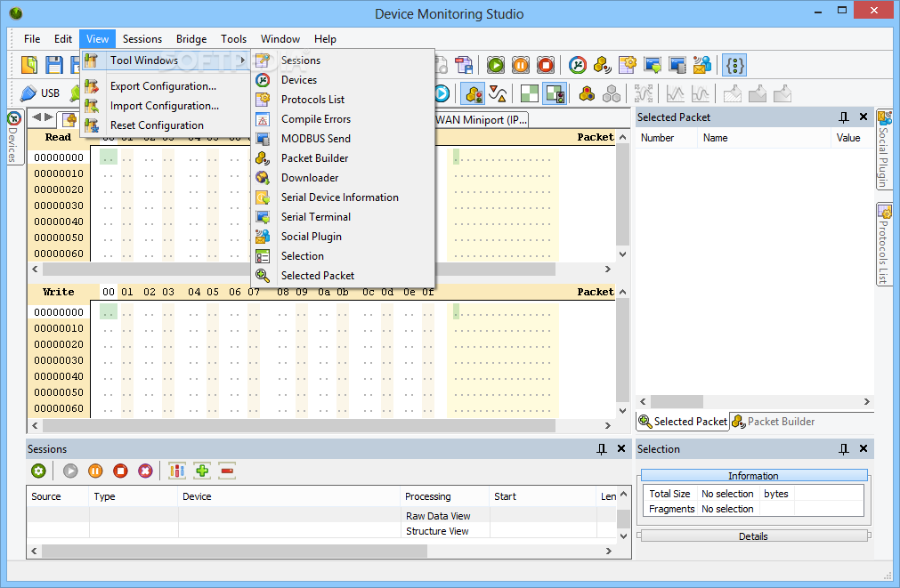Viewport: 900px width, 588px height.
Task: Choose Selected Packet submenu entry
Action: [343, 276]
